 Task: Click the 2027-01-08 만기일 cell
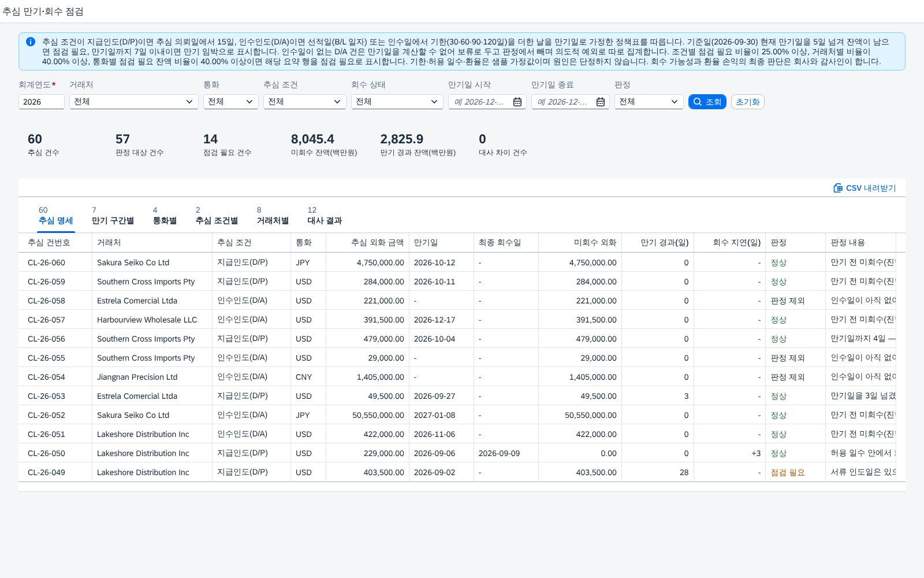pyautogui.click(x=434, y=415)
